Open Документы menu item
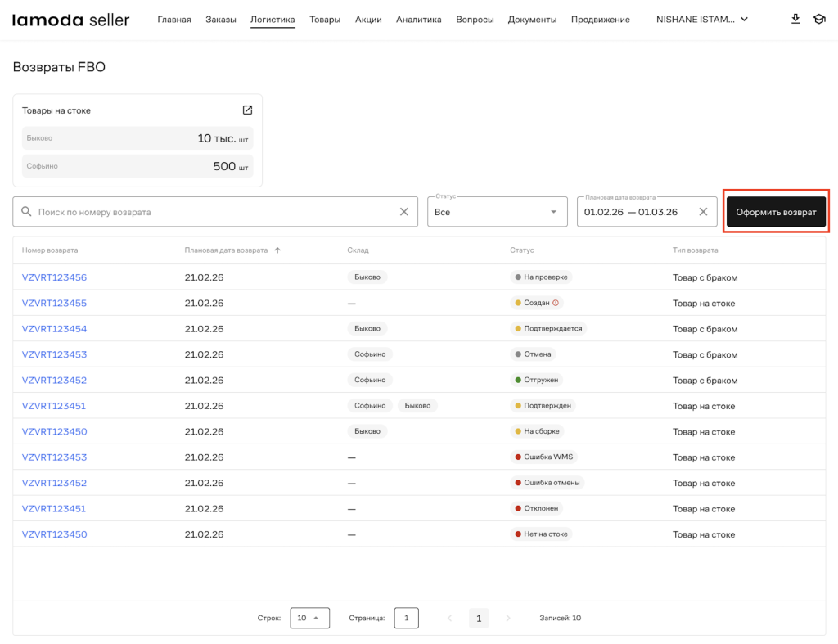Screen dimensions: 838x644 tap(532, 20)
